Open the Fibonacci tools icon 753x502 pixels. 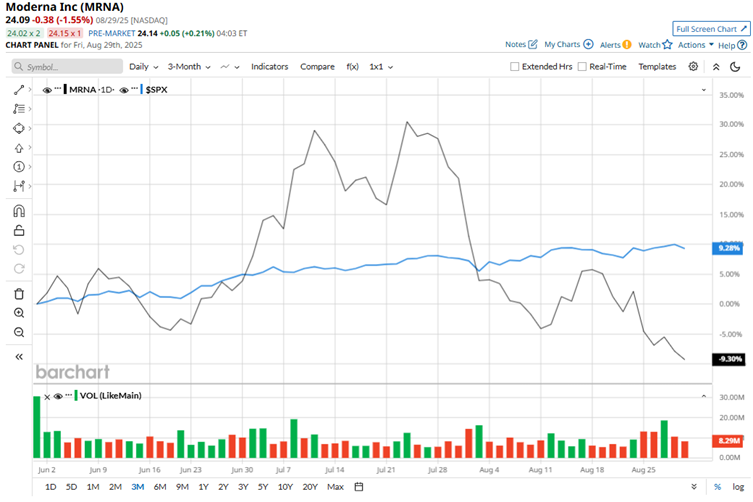click(19, 109)
